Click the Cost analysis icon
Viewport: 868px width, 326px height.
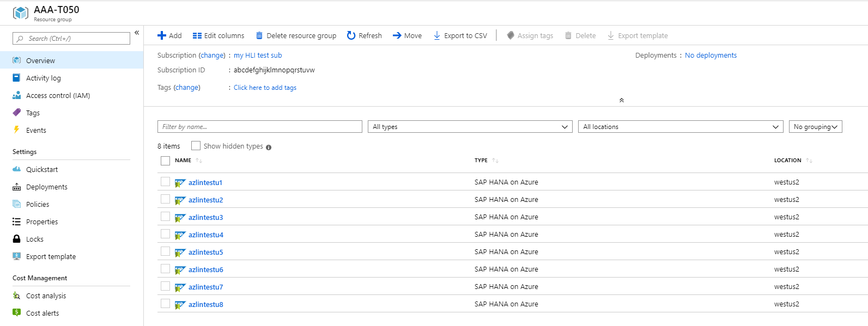pos(17,296)
